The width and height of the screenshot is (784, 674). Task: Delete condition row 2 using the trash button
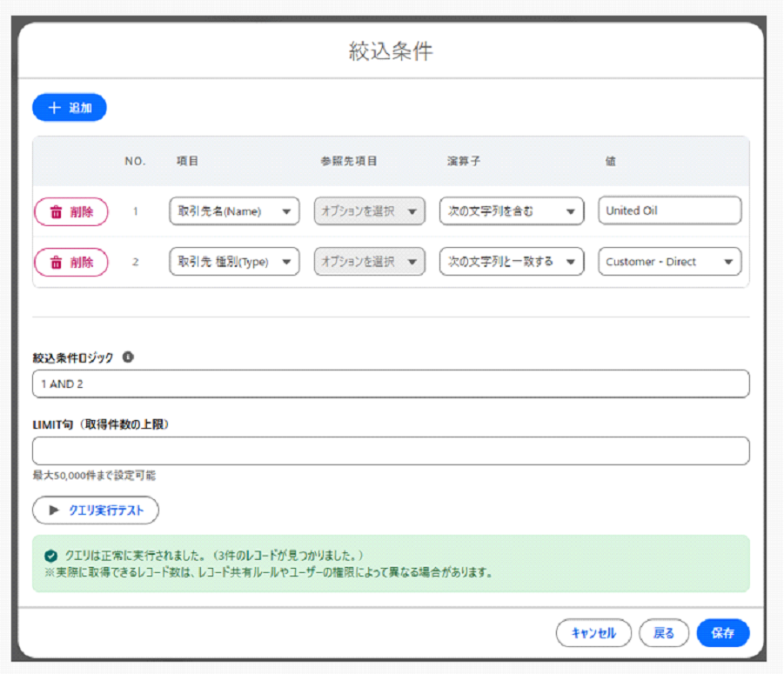point(71,262)
